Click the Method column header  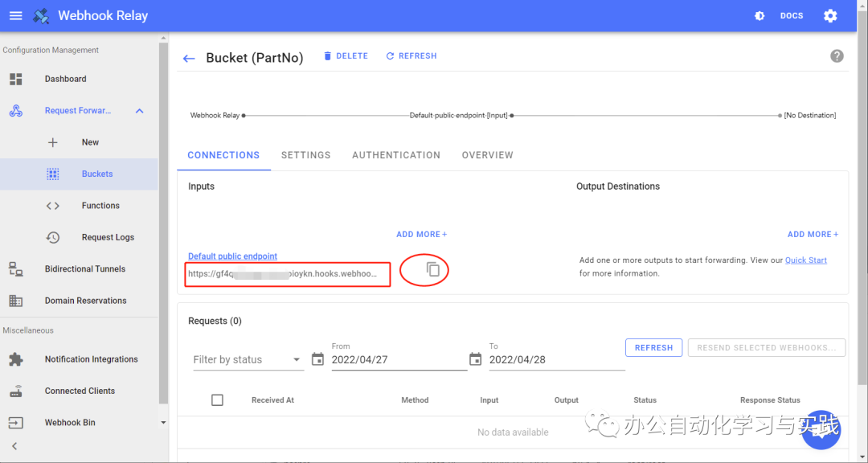(x=416, y=399)
